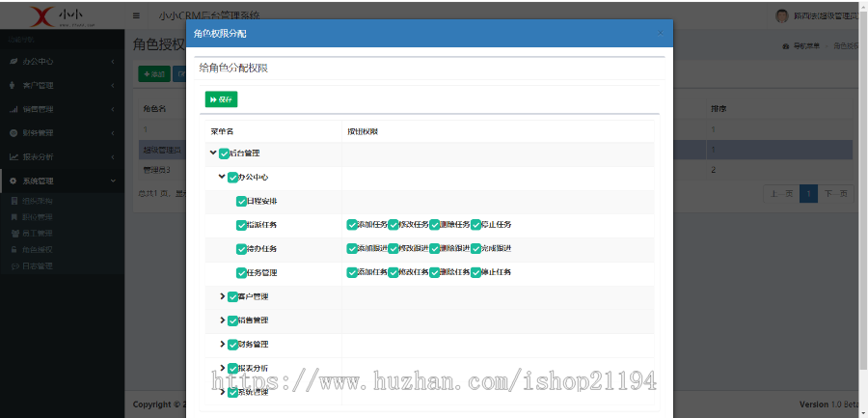Open 财务管理 via its money icon

(x=14, y=133)
